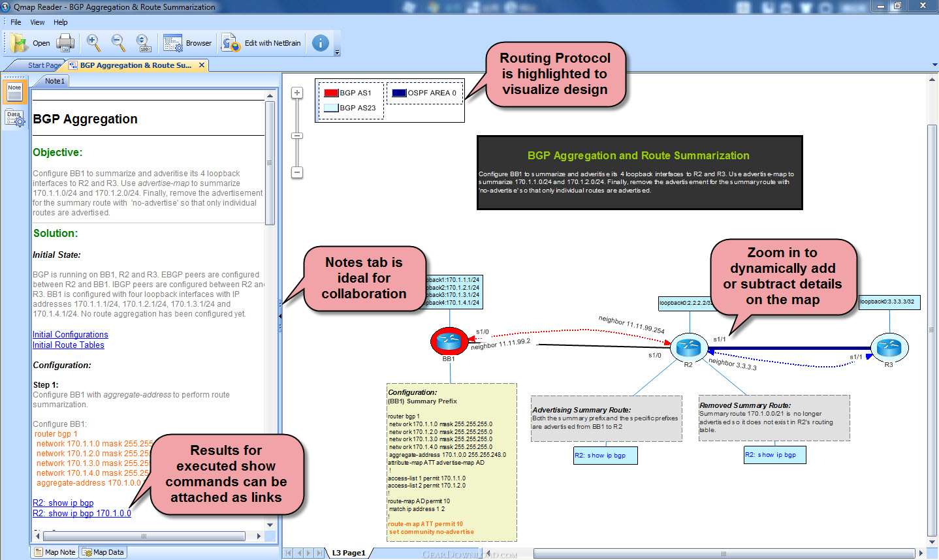Go to next map page
This screenshot has width=939, height=560.
(x=309, y=553)
